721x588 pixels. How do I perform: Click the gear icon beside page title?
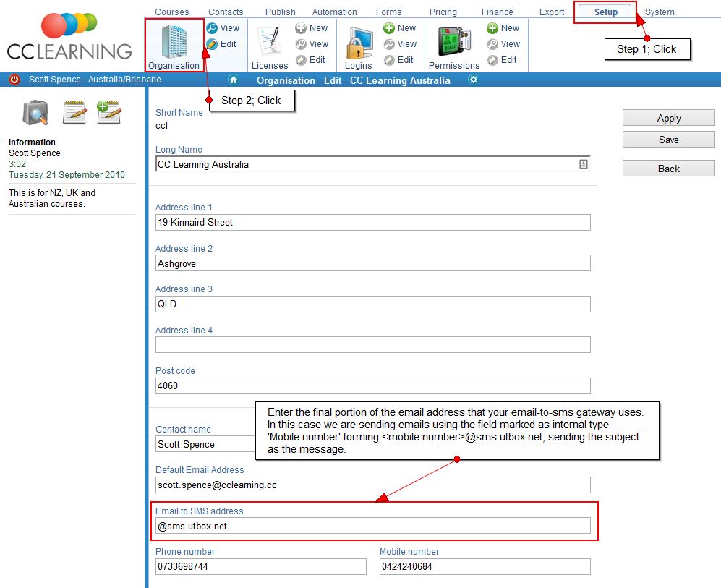pyautogui.click(x=473, y=80)
